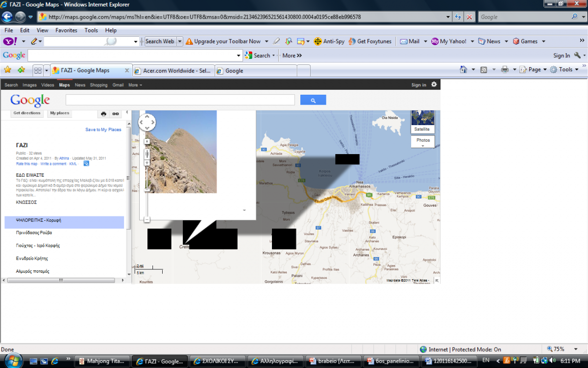This screenshot has height=368, width=588.
Task: Click Rate this map link
Action: (x=26, y=164)
